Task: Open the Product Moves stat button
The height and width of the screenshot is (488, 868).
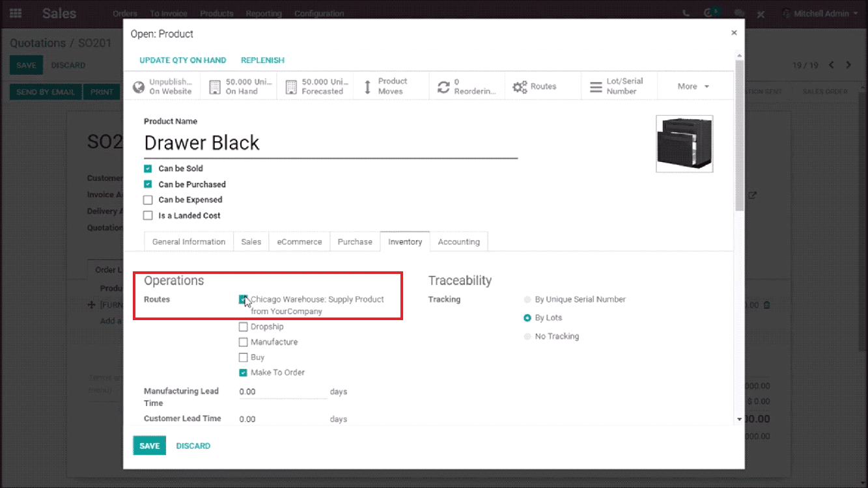Action: (391, 87)
